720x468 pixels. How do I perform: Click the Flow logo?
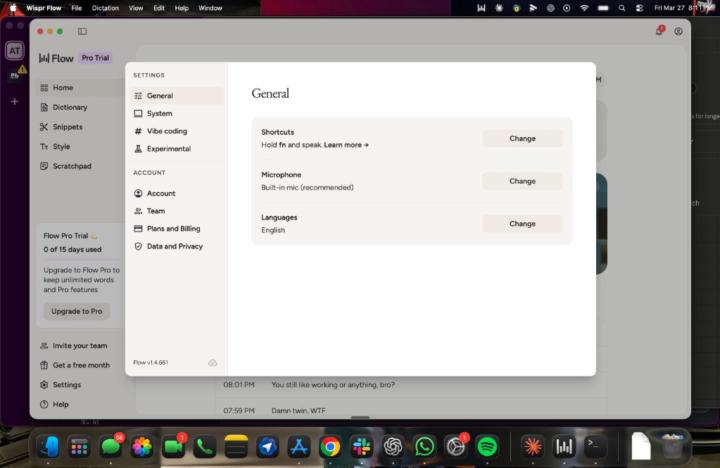(x=56, y=58)
